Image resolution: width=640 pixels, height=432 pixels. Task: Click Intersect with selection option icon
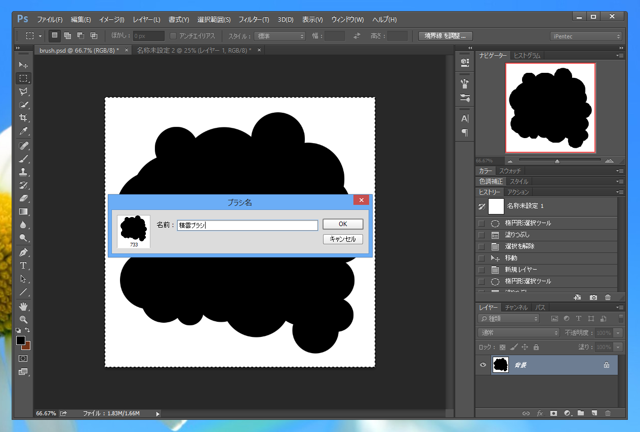(x=93, y=36)
